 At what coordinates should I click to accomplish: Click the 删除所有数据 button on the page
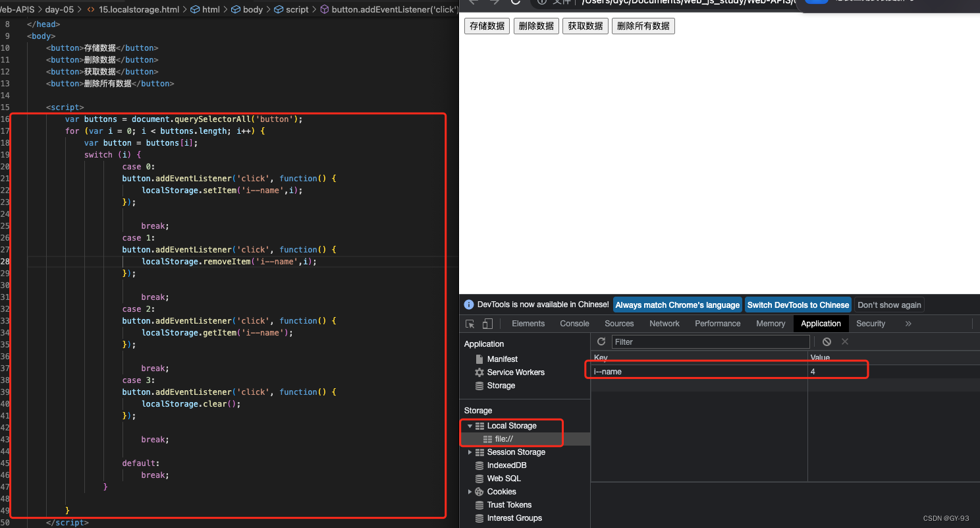[x=643, y=26]
